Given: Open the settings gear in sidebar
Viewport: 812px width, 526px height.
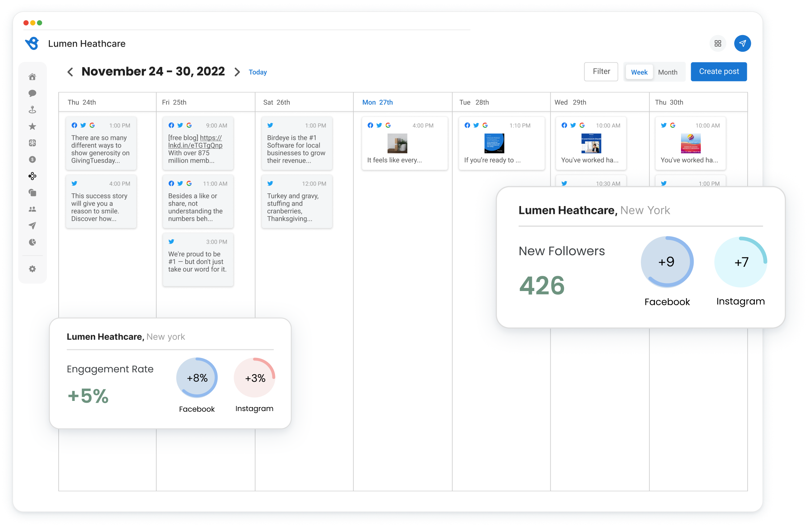Looking at the screenshot, I should point(32,269).
